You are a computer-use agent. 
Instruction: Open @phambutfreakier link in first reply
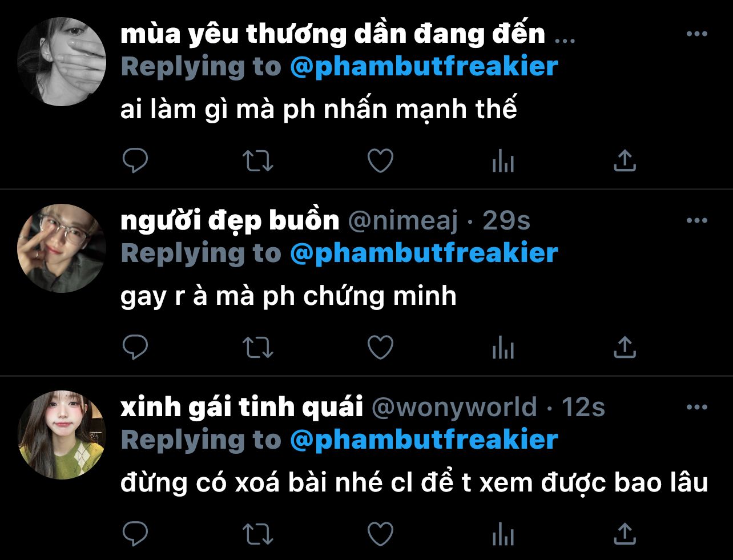[x=424, y=67]
